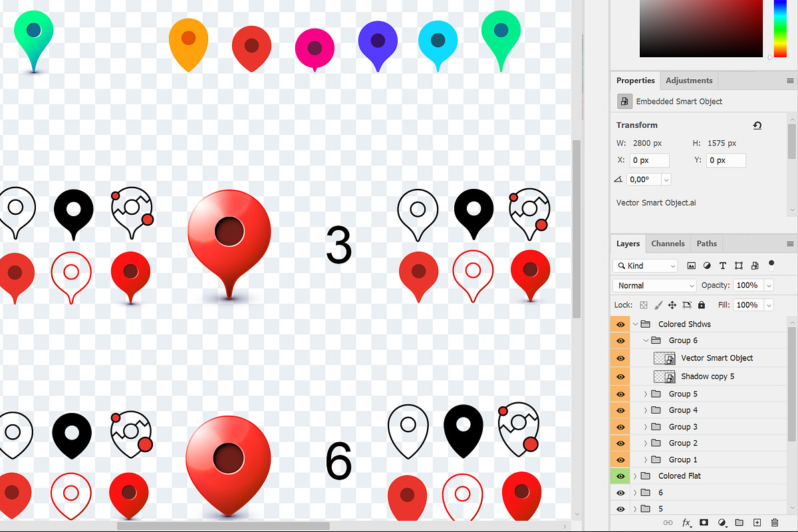Create new fill or adjustment layer

tap(722, 523)
